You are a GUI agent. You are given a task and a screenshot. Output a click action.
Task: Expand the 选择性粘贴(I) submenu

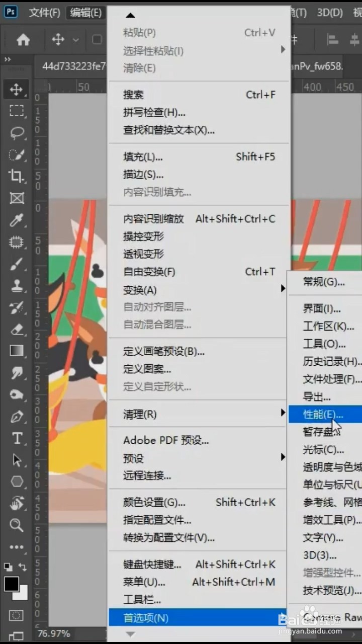(x=200, y=50)
